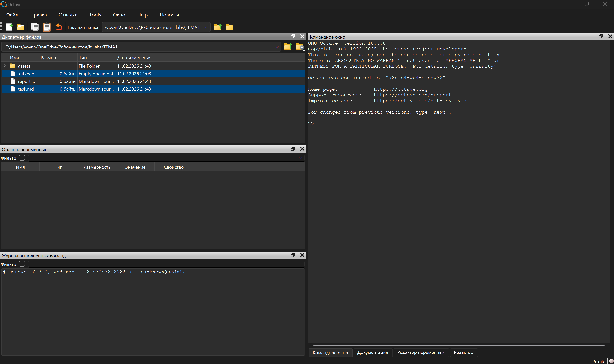Sort files by Дата изменения column header

coord(134,58)
